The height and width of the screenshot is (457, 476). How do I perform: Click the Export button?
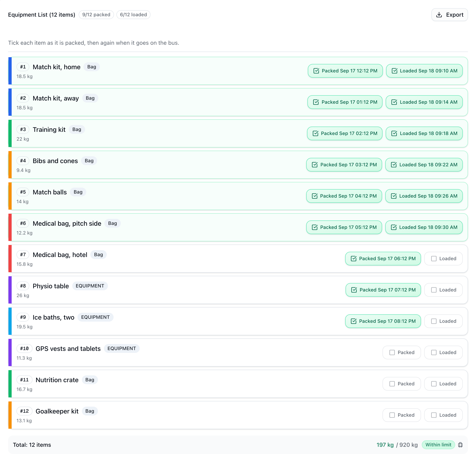449,15
